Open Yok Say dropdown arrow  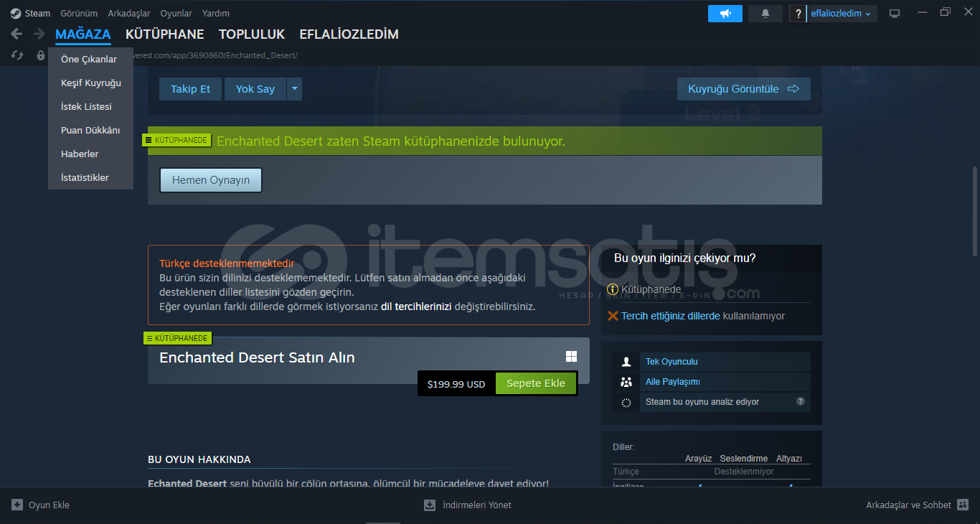[295, 89]
